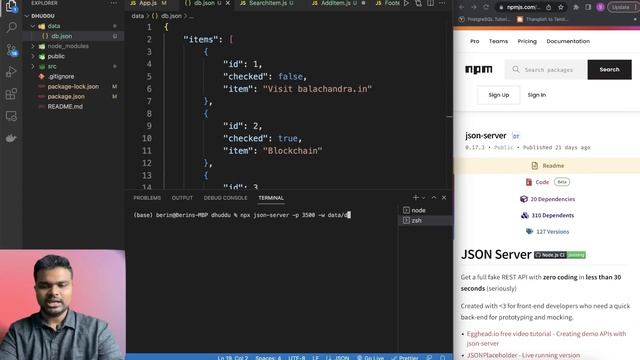Viewport: 640px width, 360px height.
Task: Open the Extensions view
Action: click(x=11, y=94)
